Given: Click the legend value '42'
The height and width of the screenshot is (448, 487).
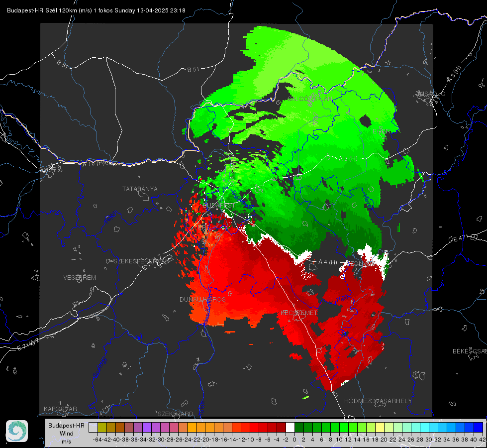Looking at the screenshot, I should [x=482, y=440].
